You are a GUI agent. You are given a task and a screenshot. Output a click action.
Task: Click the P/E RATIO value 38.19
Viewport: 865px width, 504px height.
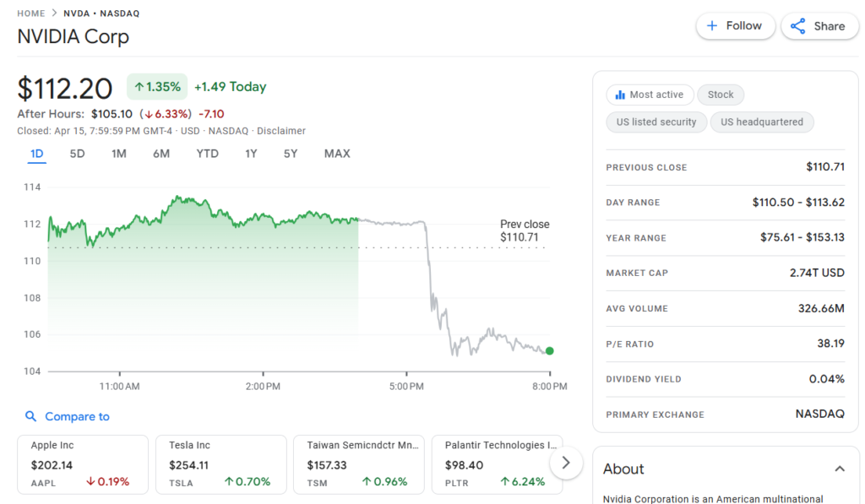pyautogui.click(x=831, y=344)
